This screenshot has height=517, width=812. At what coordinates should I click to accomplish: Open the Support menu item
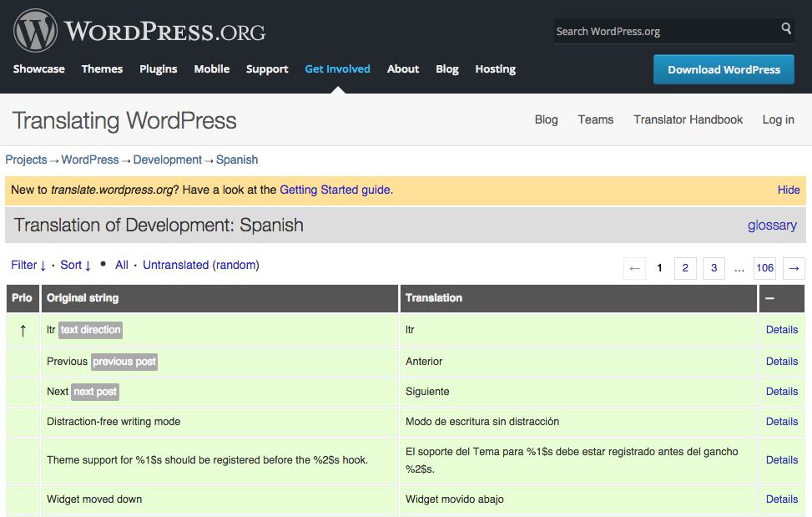[267, 68]
